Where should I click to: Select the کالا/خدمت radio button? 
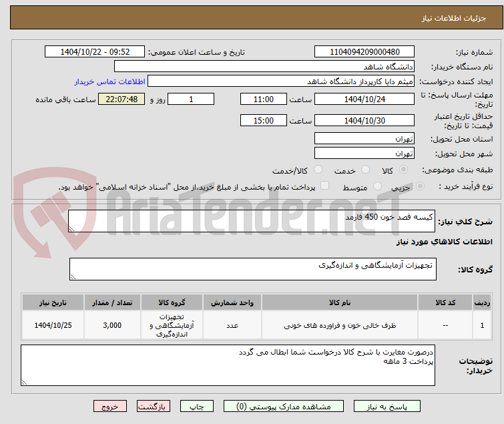click(x=318, y=170)
